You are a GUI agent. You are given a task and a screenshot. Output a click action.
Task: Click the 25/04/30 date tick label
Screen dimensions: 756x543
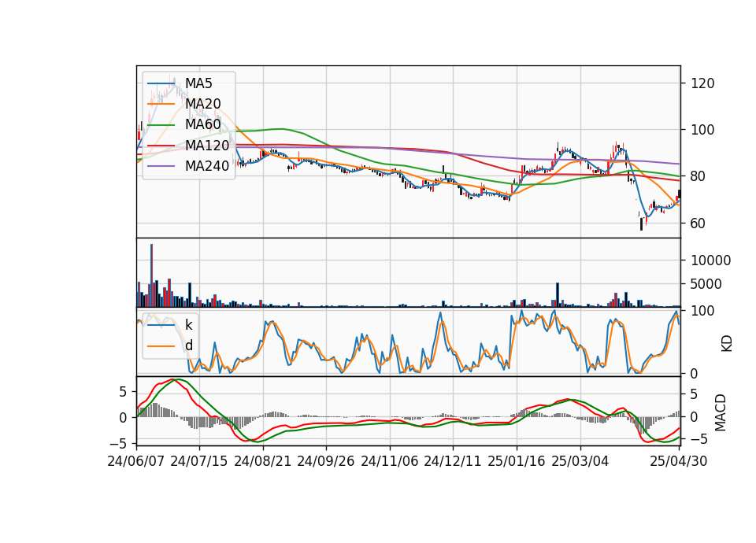pos(679,461)
